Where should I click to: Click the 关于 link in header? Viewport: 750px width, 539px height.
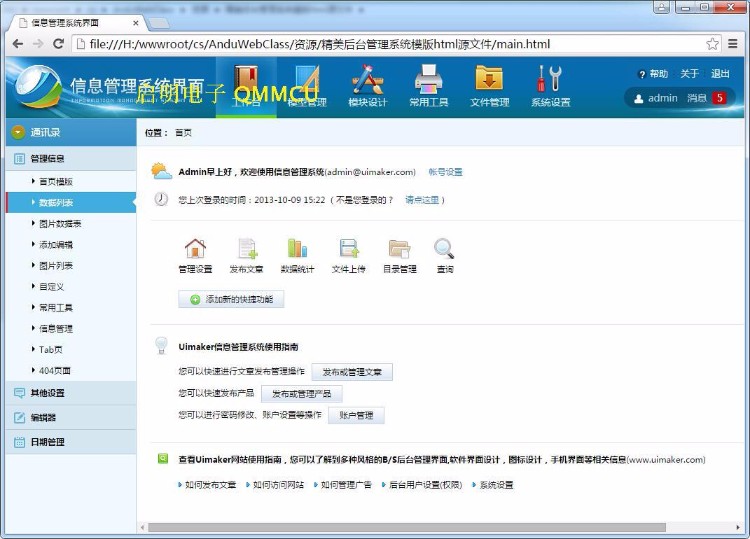(690, 74)
